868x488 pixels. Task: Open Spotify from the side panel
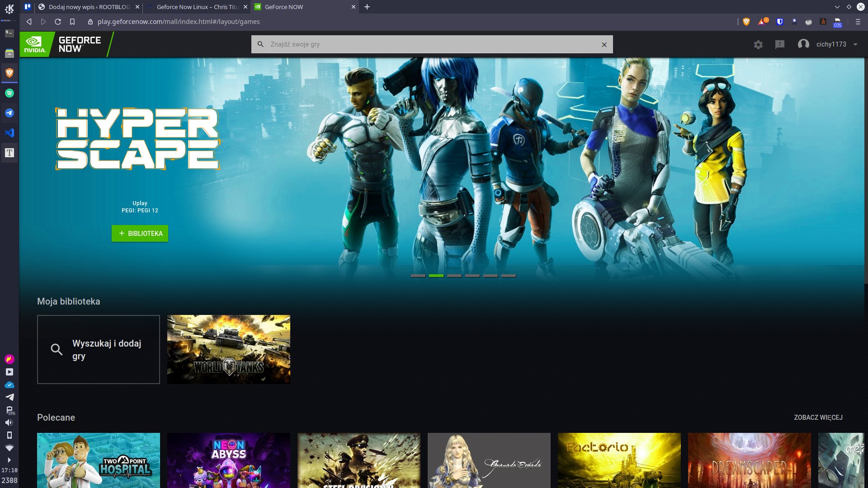click(x=9, y=93)
